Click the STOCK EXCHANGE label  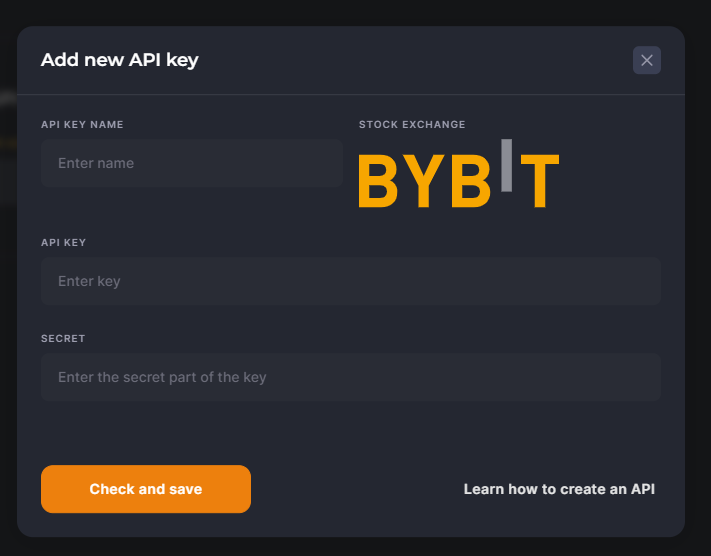click(412, 124)
